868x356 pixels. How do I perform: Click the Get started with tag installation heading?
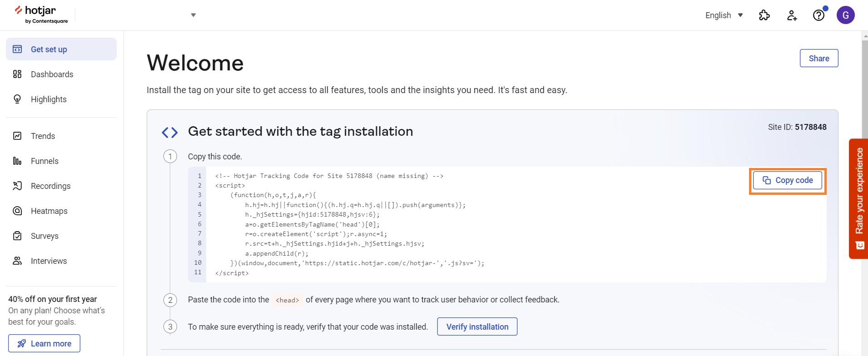point(301,131)
